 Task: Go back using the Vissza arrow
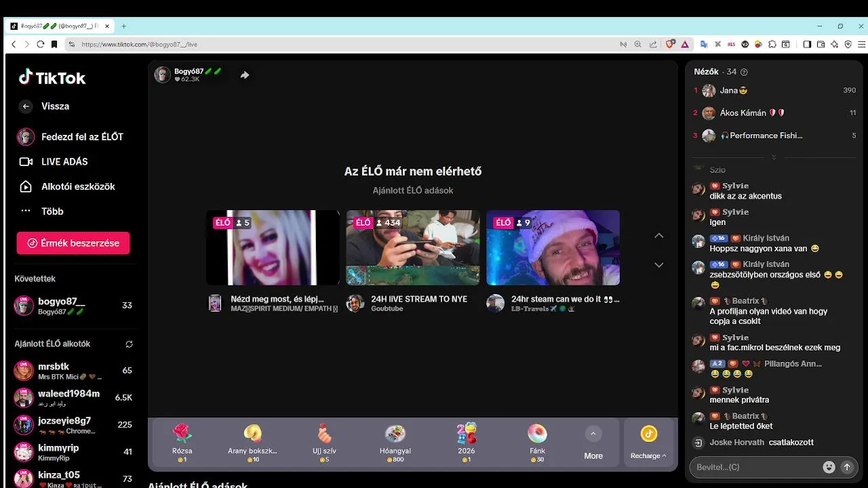point(26,106)
